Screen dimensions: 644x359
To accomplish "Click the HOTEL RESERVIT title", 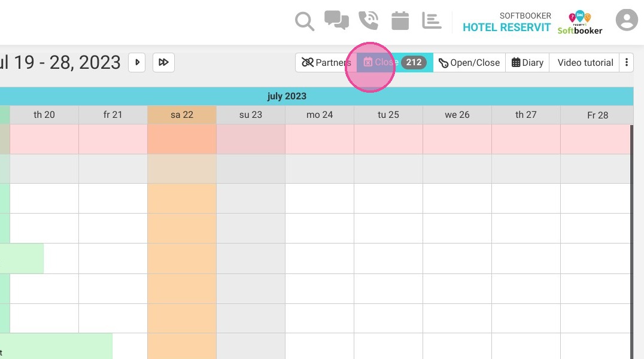I will (506, 28).
